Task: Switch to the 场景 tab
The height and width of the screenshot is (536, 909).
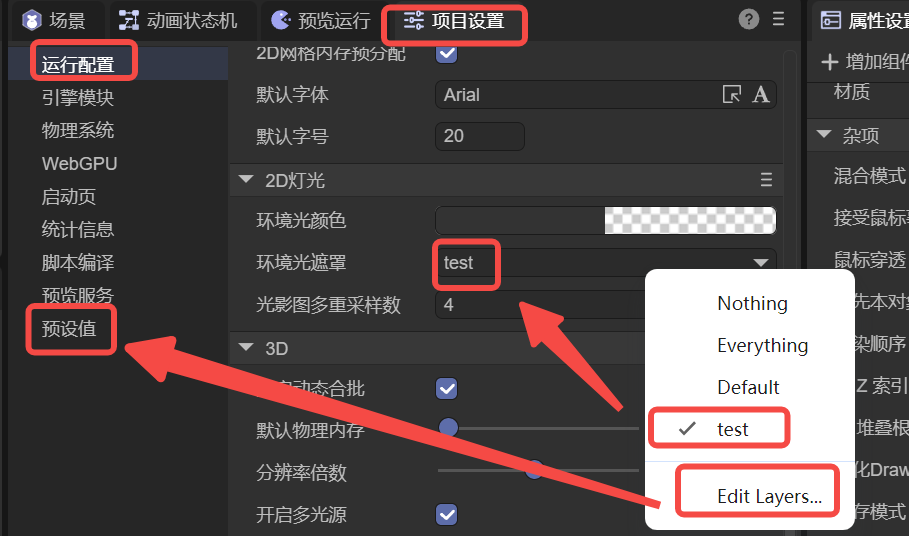Action: point(55,20)
